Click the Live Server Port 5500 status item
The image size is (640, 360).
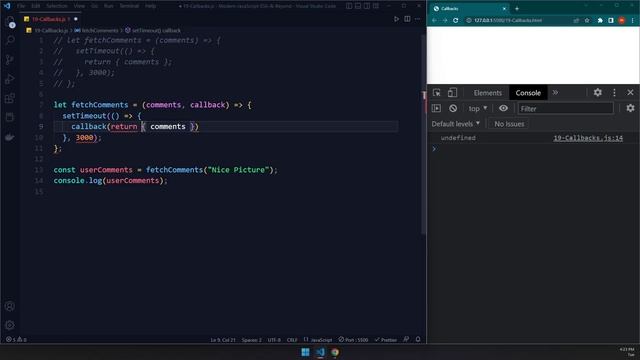point(353,340)
